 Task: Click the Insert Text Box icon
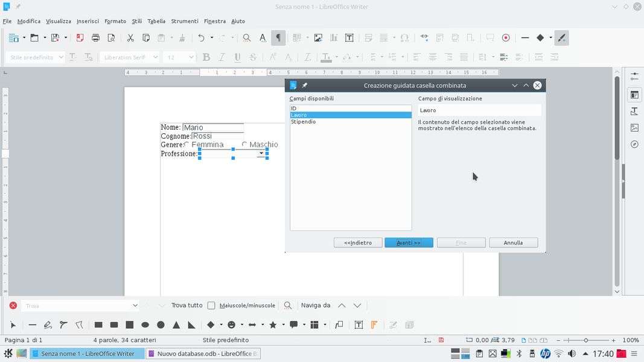click(x=349, y=37)
